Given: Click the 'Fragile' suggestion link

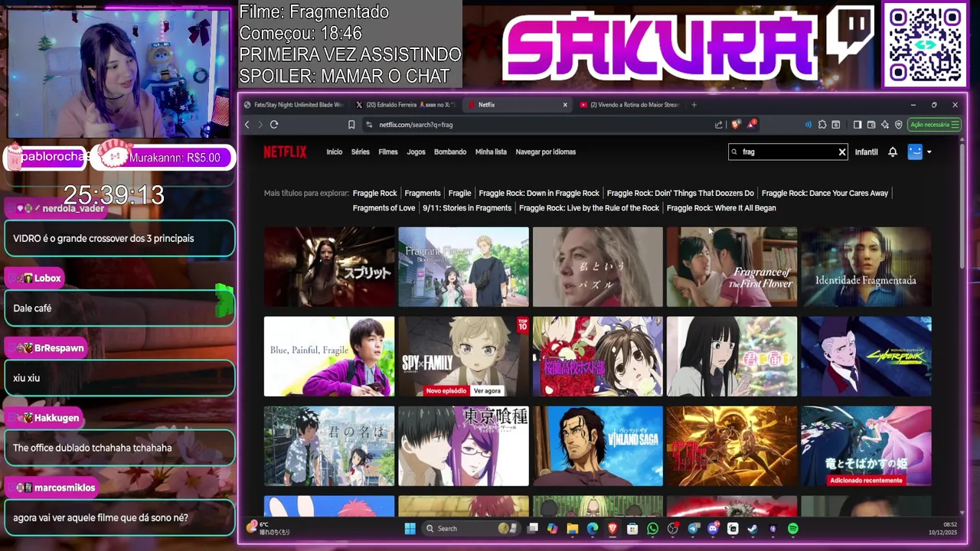Looking at the screenshot, I should pyautogui.click(x=459, y=193).
